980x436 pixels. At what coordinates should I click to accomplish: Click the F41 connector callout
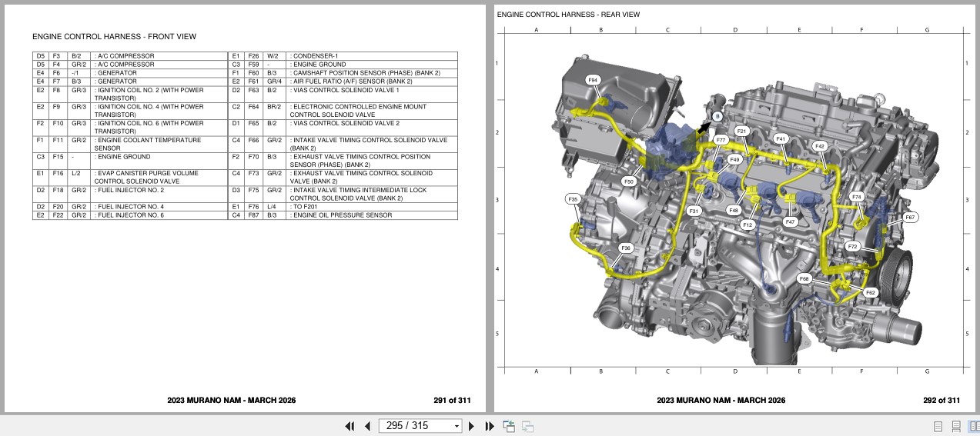click(x=781, y=139)
